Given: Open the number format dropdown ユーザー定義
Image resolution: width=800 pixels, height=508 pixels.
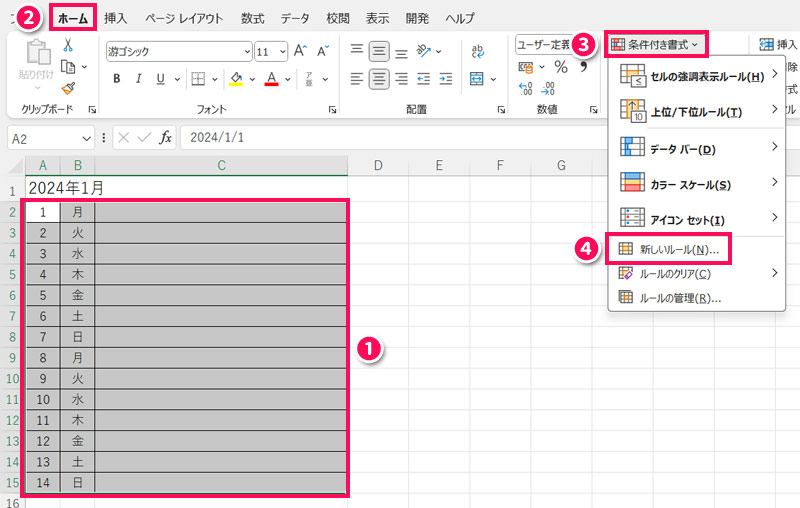Looking at the screenshot, I should (543, 45).
